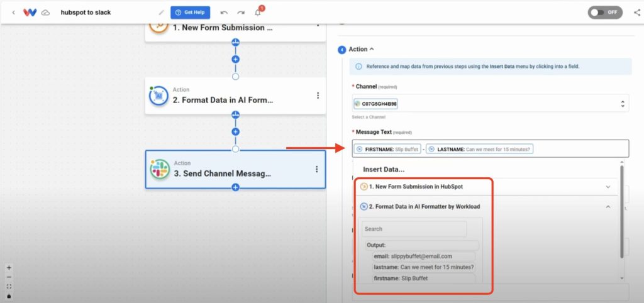Toggle the workflow ON/OFF switch
644x303 pixels.
click(605, 13)
